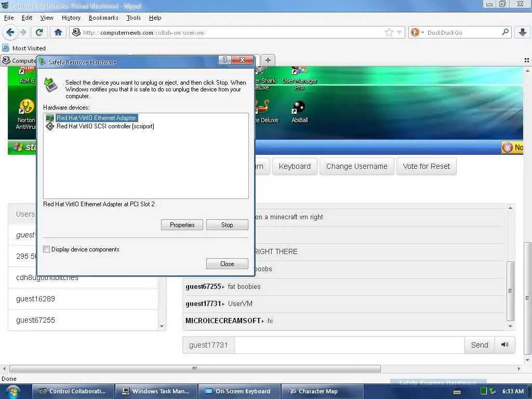Click the dialog help question mark button

[224, 60]
